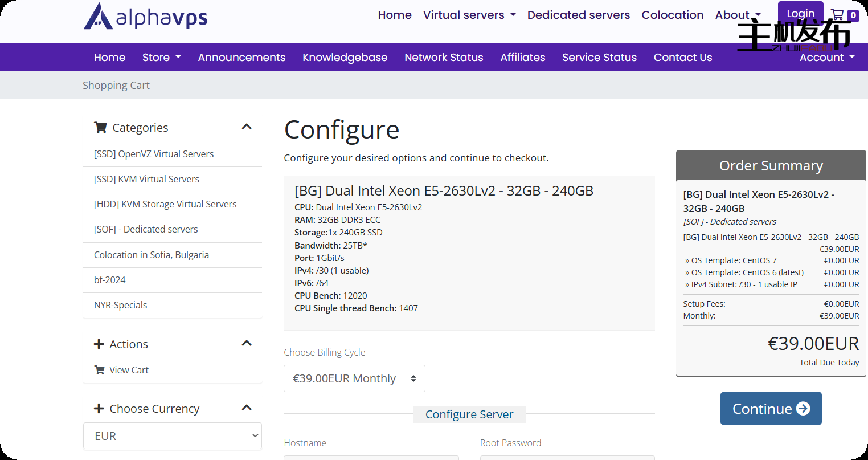
Task: Click the Categories cart icon
Action: click(x=100, y=128)
